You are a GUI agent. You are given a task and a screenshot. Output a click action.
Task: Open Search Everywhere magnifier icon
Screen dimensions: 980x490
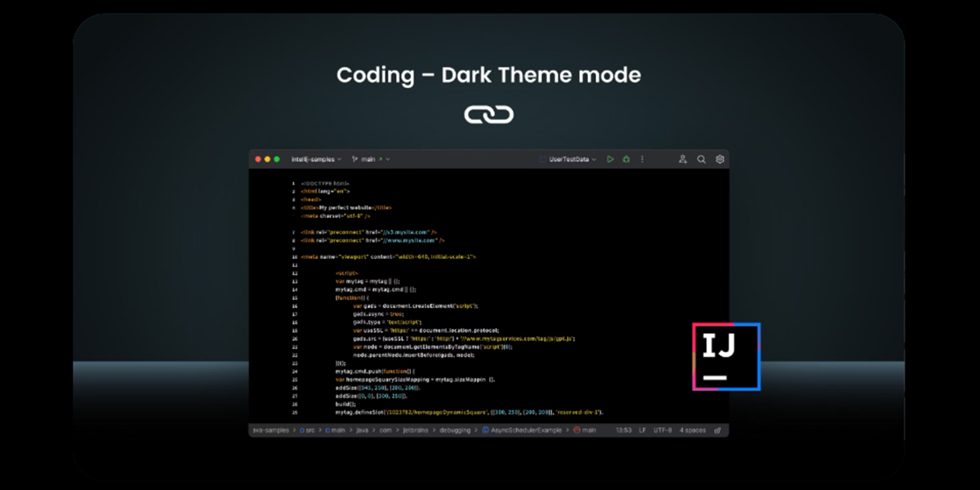click(702, 159)
